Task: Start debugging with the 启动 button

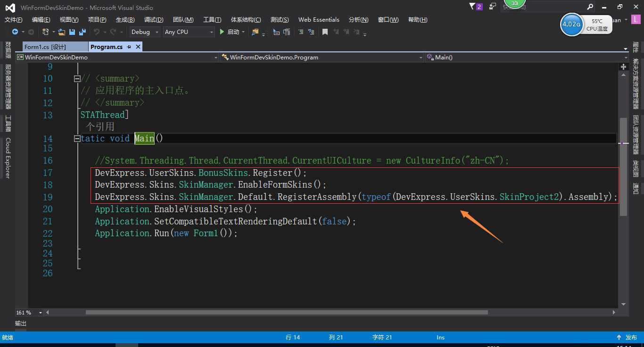Action: [x=230, y=32]
